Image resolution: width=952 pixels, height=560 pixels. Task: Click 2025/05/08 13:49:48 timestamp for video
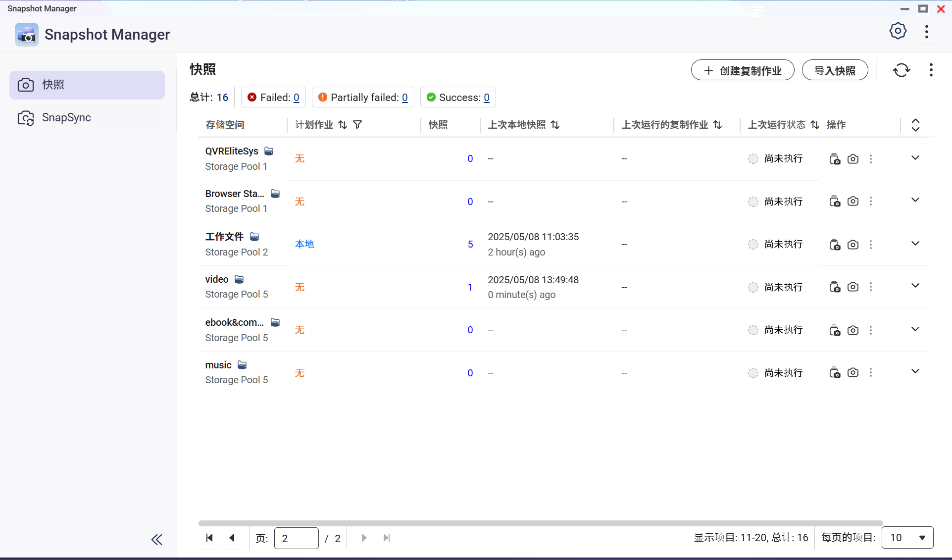pyautogui.click(x=533, y=280)
